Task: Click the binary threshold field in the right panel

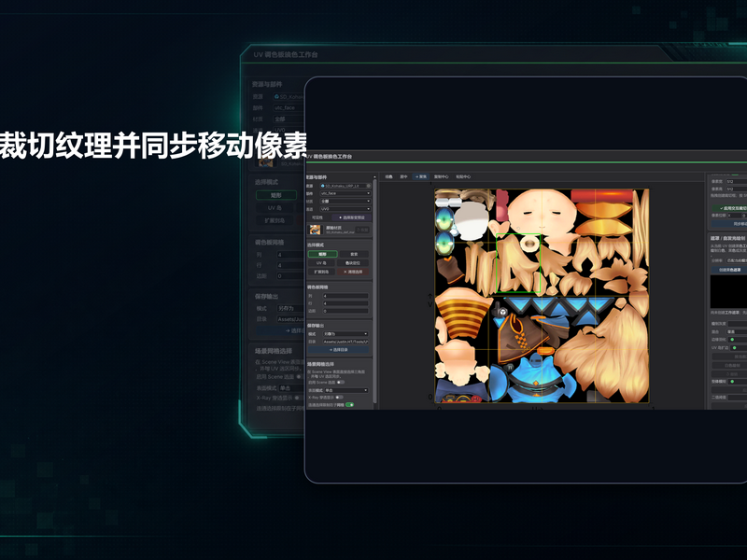Action: click(738, 398)
